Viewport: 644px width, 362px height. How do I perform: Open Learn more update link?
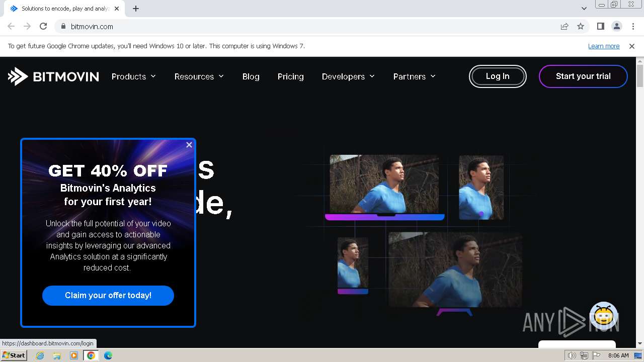pos(604,46)
